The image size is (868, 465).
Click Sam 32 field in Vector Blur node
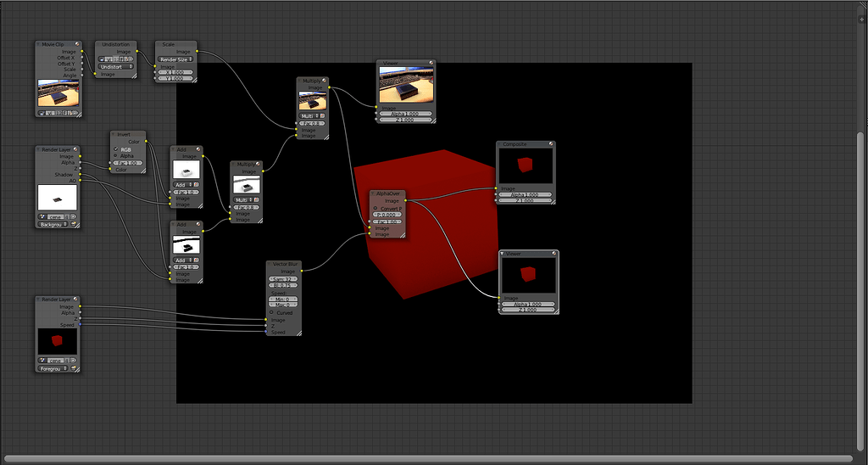283,279
